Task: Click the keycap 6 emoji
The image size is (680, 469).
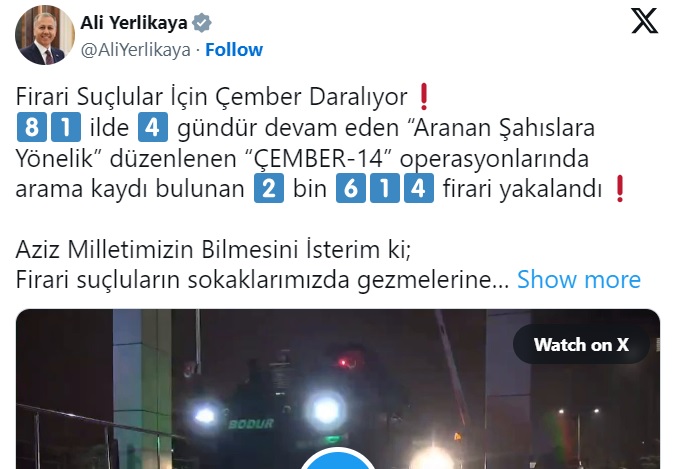Action: pyautogui.click(x=350, y=188)
